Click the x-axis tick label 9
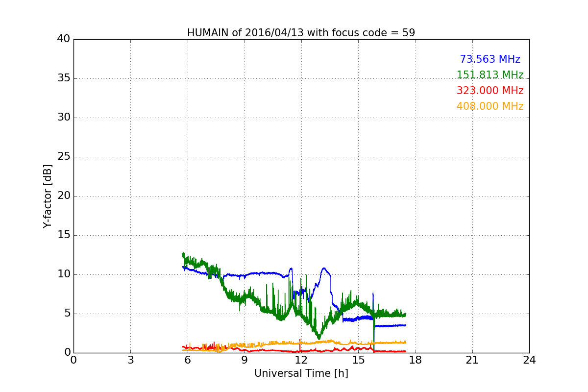This screenshot has height=392, width=588. pyautogui.click(x=245, y=360)
